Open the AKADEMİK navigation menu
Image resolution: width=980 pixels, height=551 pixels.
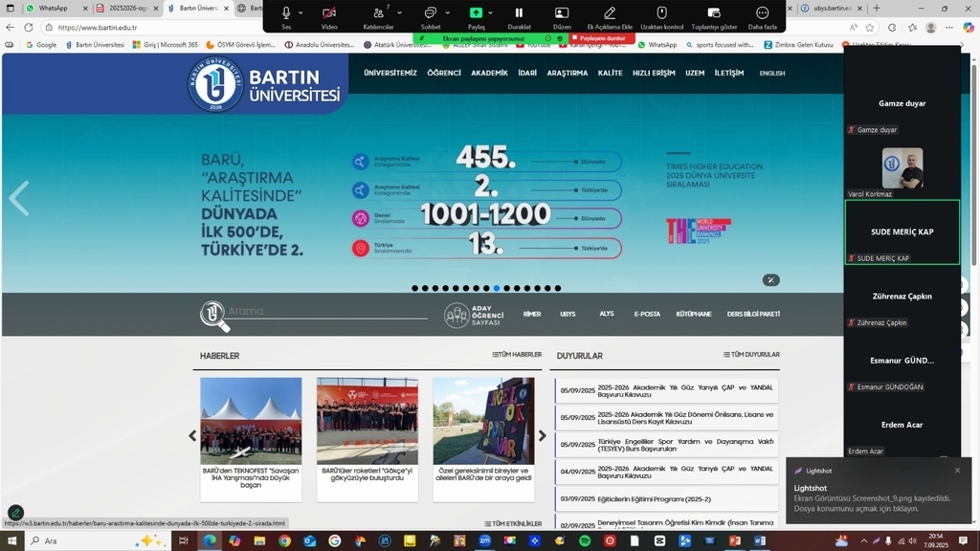click(x=489, y=73)
